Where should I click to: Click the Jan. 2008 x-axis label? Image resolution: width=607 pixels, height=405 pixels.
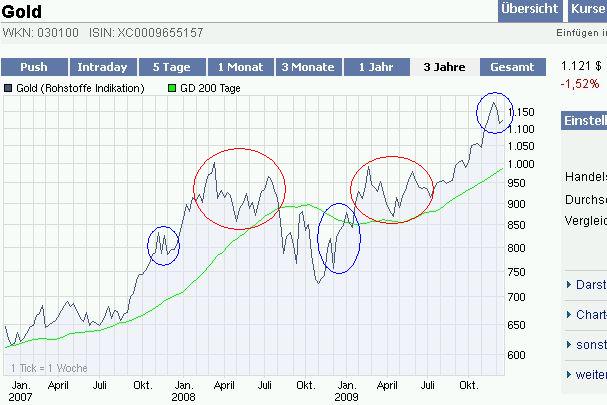[183, 391]
